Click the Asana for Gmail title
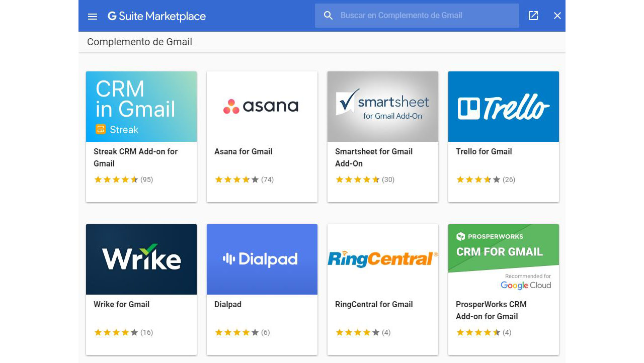Image resolution: width=644 pixels, height=363 pixels. coord(244,151)
